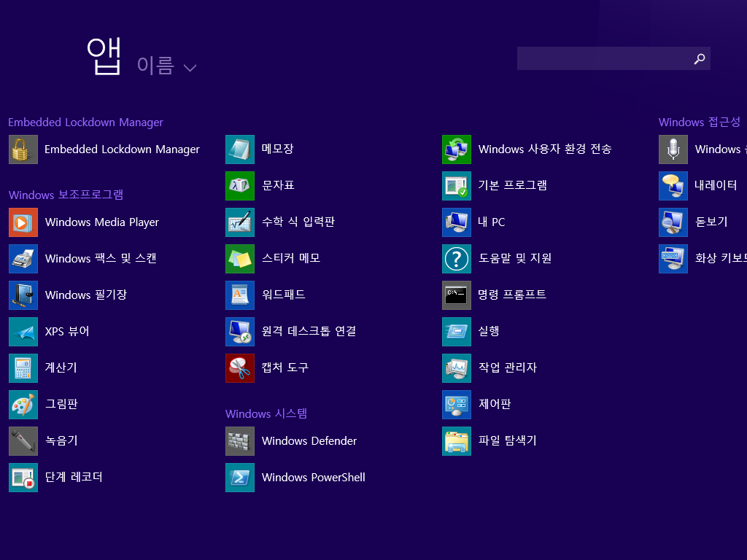Launch XPS 뷰어 icon
This screenshot has height=560, width=747.
coord(23,332)
